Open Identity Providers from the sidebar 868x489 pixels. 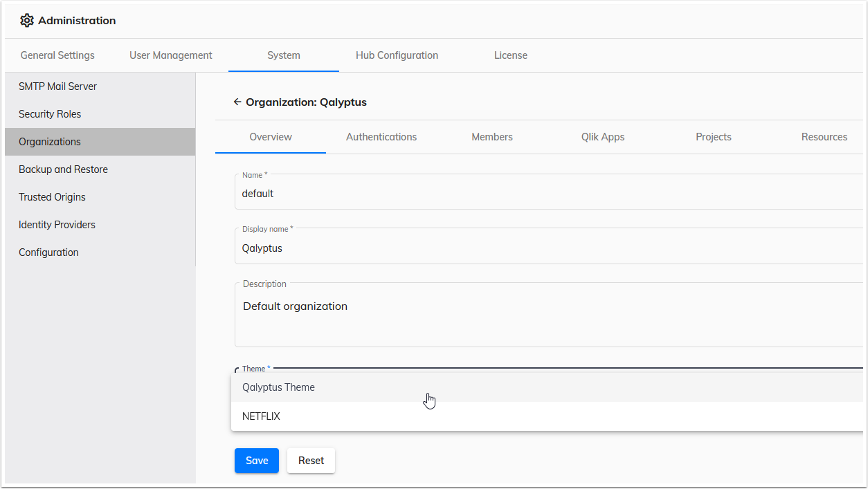[57, 224]
